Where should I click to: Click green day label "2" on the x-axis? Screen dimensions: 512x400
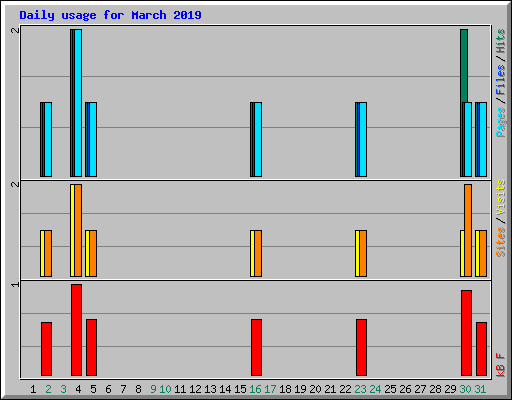coord(48,389)
